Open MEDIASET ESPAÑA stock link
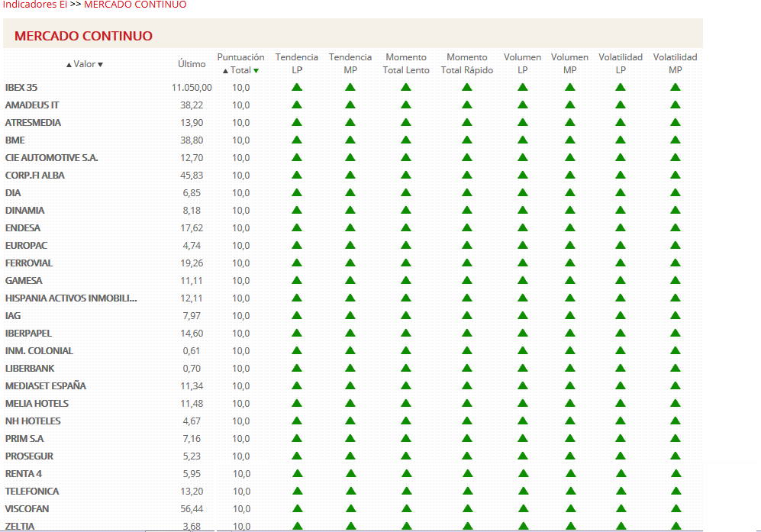This screenshot has width=761, height=532. point(46,386)
